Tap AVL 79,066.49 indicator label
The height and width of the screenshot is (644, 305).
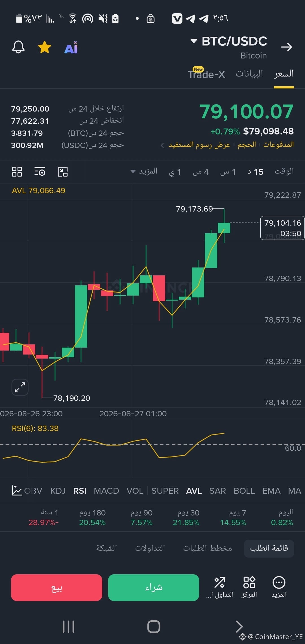click(38, 191)
